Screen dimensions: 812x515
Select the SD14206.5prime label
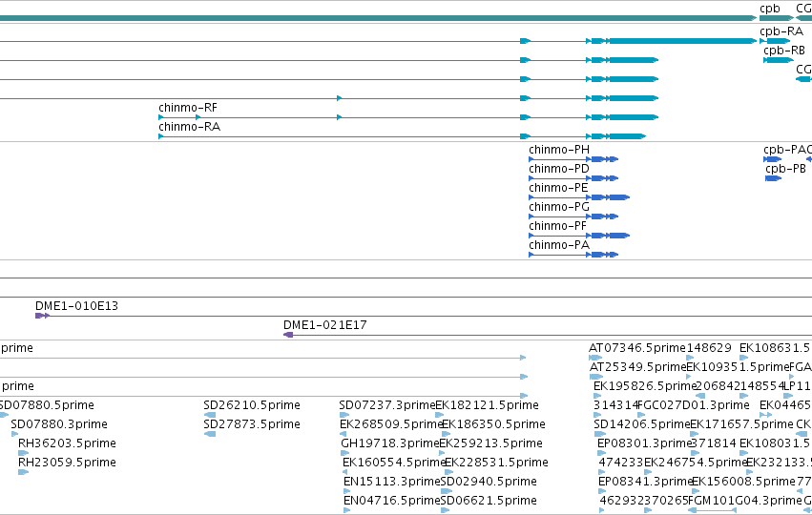(x=641, y=424)
